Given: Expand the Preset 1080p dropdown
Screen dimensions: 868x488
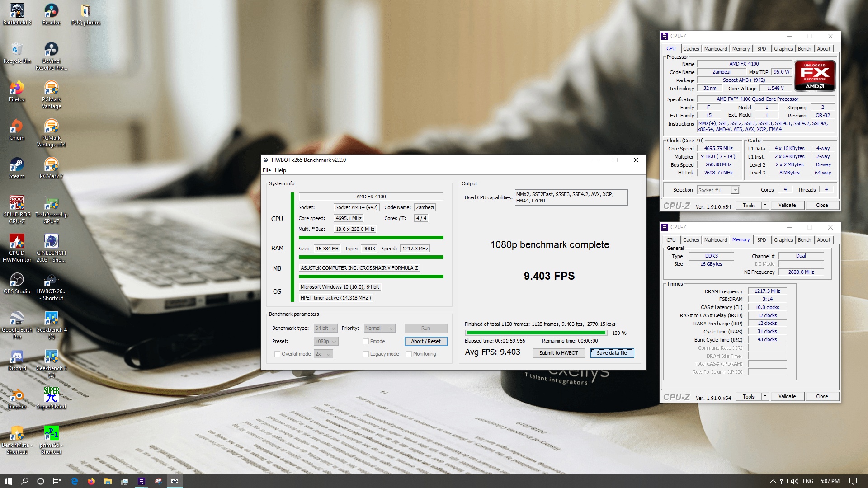Looking at the screenshot, I should click(x=326, y=341).
